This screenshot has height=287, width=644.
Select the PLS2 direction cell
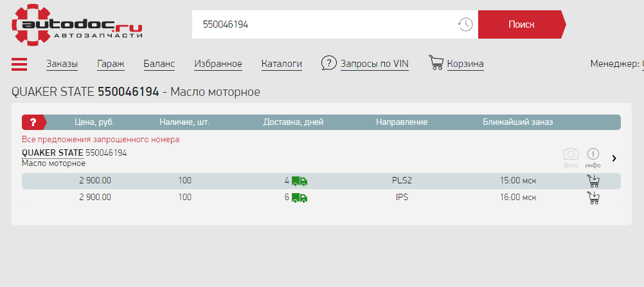tap(402, 181)
